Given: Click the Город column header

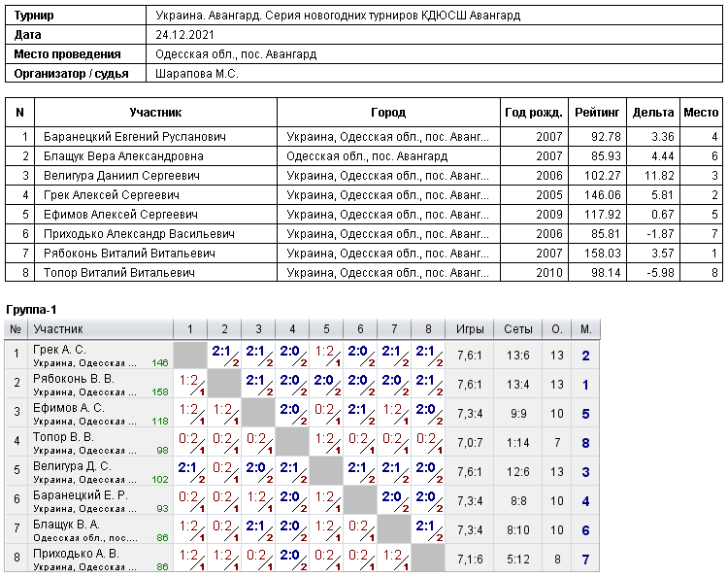Looking at the screenshot, I should click(x=388, y=113).
